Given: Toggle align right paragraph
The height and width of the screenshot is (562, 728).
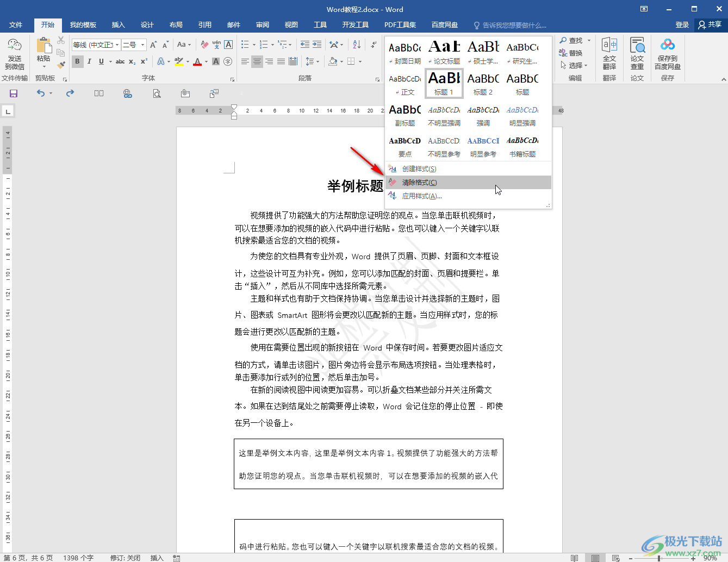Looking at the screenshot, I should 269,61.
